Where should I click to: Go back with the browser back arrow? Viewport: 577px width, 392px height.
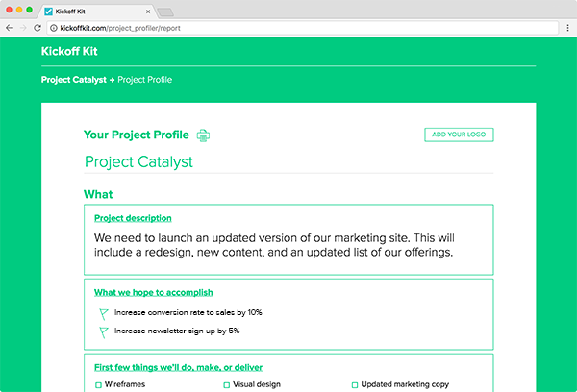(x=10, y=28)
